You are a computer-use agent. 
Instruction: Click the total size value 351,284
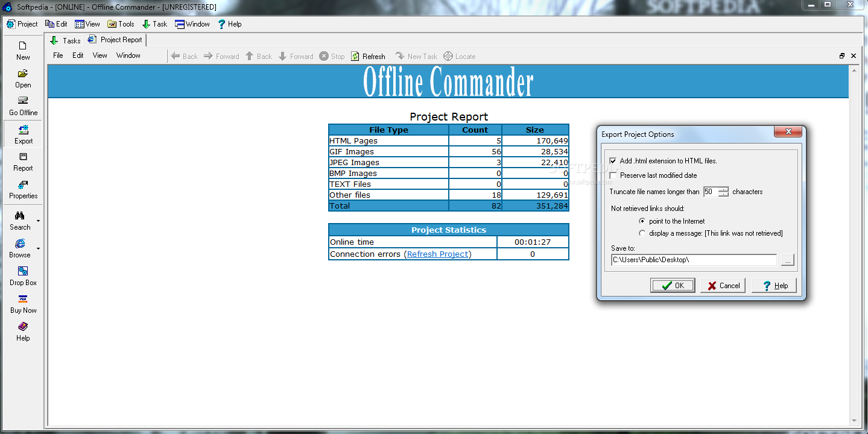552,206
